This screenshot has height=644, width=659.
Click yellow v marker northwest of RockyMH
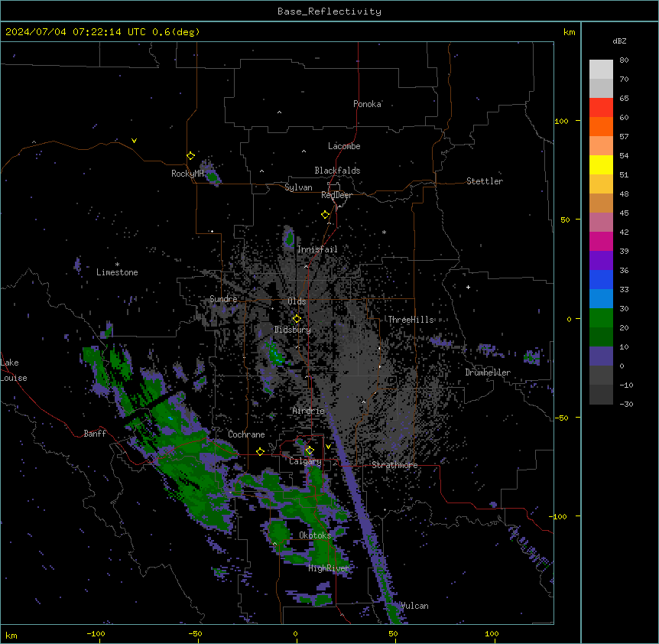click(134, 141)
